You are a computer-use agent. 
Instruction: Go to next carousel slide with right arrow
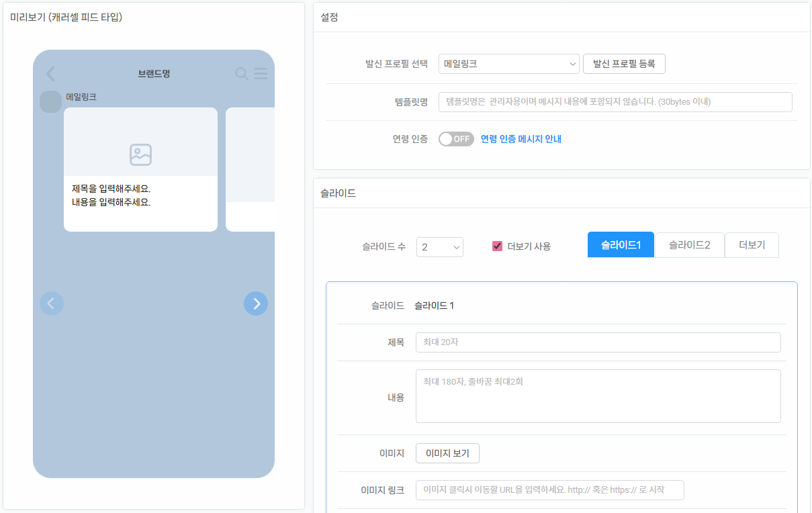256,304
